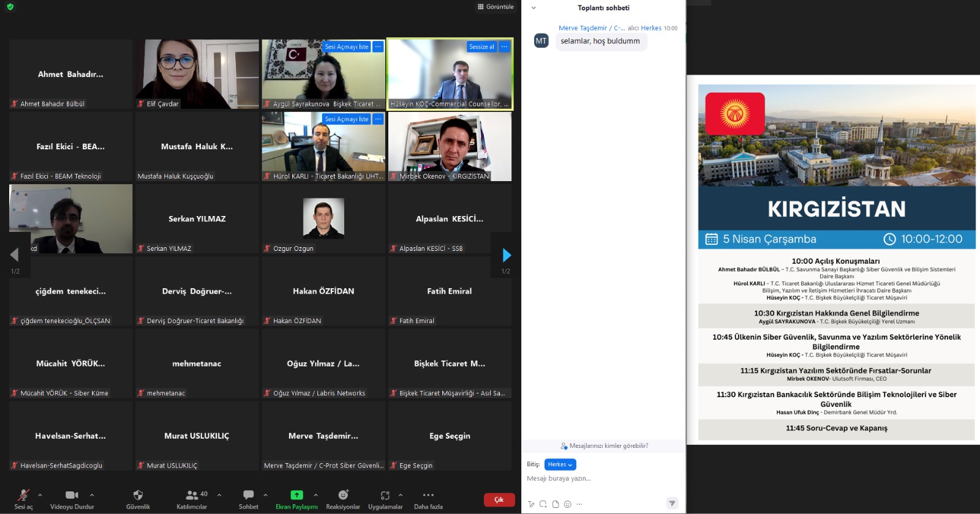Click the red Çık leave button
Screen dimensions: 980x514
click(499, 500)
